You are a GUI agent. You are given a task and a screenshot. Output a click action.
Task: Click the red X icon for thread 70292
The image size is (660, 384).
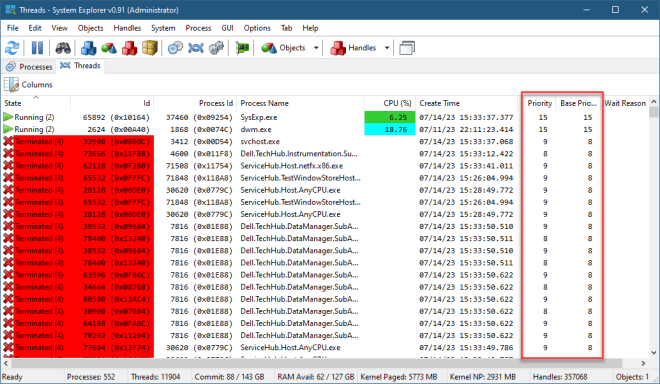(x=8, y=336)
